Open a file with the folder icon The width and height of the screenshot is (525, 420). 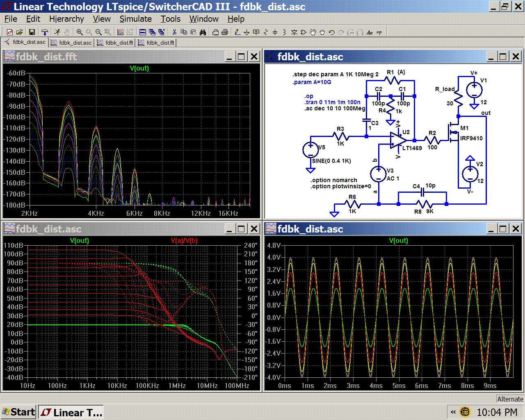pos(19,32)
